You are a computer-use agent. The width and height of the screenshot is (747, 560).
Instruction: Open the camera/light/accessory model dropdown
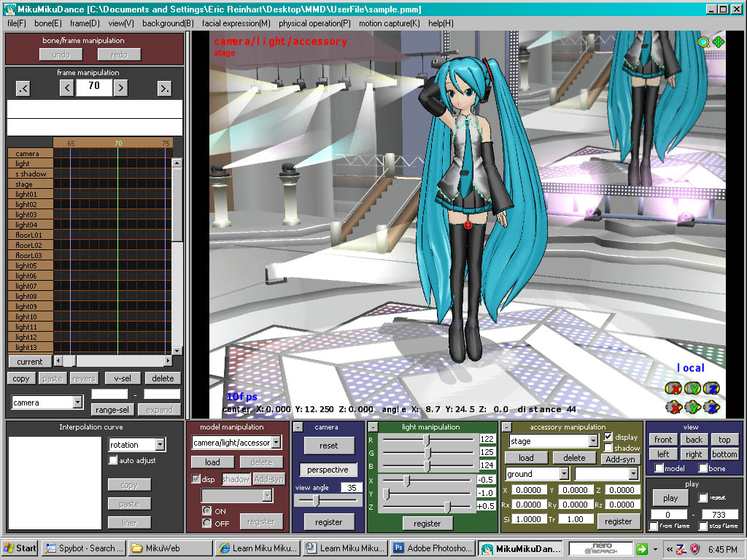point(276,443)
